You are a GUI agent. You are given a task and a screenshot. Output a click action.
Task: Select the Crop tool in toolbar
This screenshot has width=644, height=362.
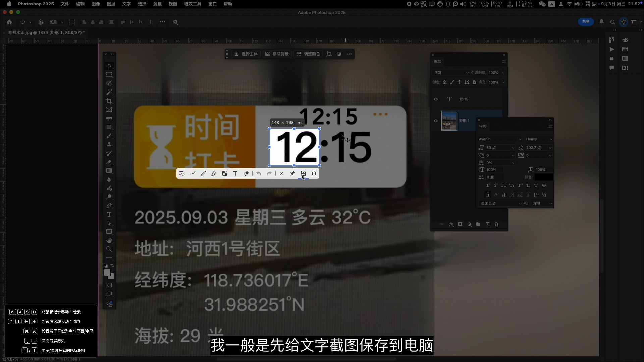tap(109, 101)
